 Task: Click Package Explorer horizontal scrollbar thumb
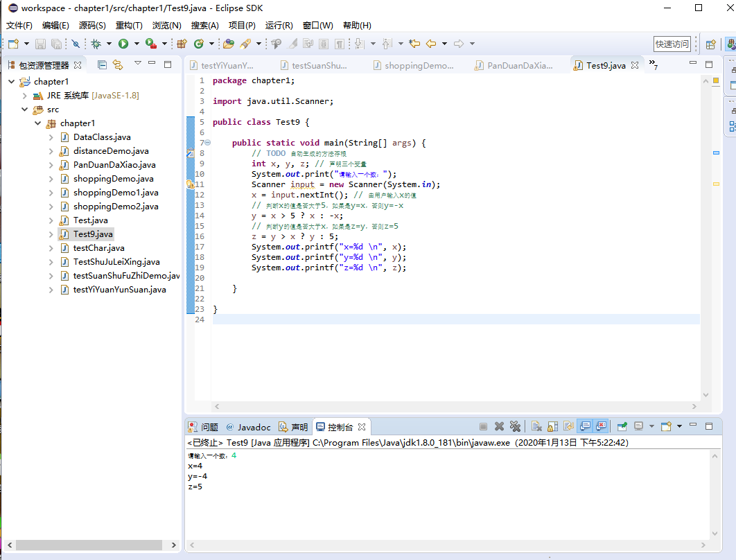pos(89,545)
